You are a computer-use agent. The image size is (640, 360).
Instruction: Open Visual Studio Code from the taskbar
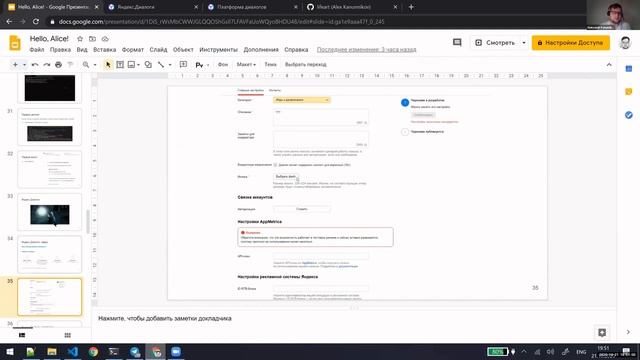[x=73, y=351]
